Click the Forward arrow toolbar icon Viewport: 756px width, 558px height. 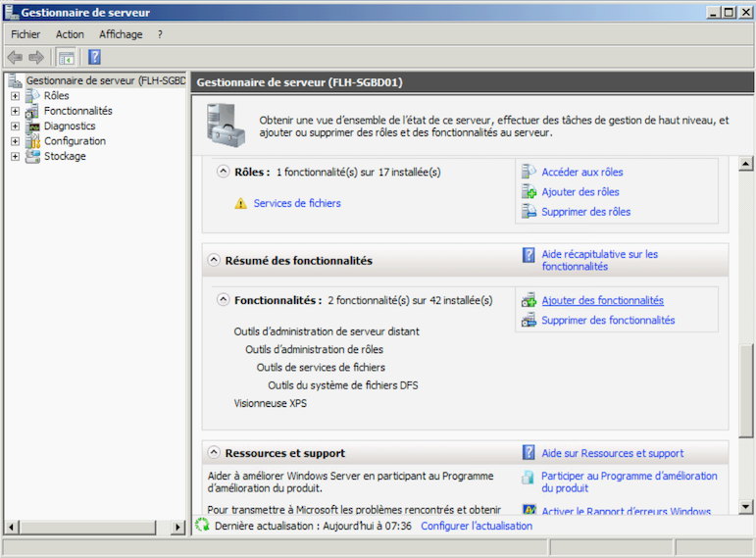pyautogui.click(x=36, y=58)
